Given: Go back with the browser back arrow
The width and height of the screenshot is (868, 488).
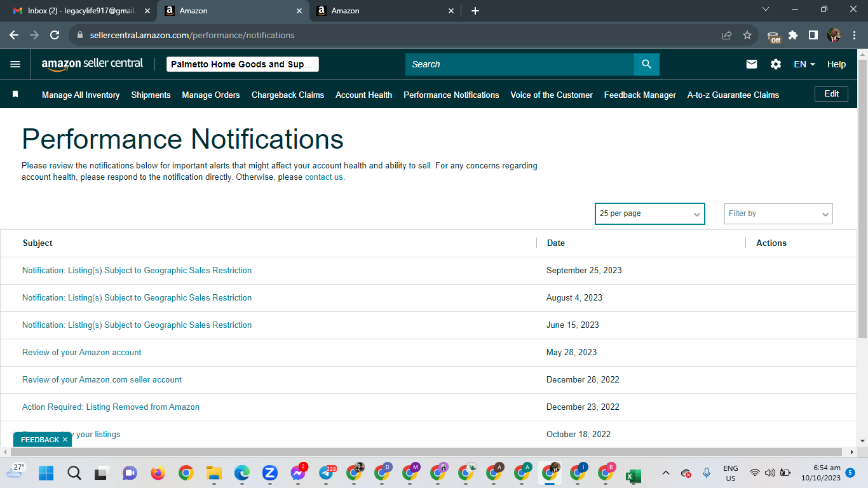Looking at the screenshot, I should pos(14,35).
